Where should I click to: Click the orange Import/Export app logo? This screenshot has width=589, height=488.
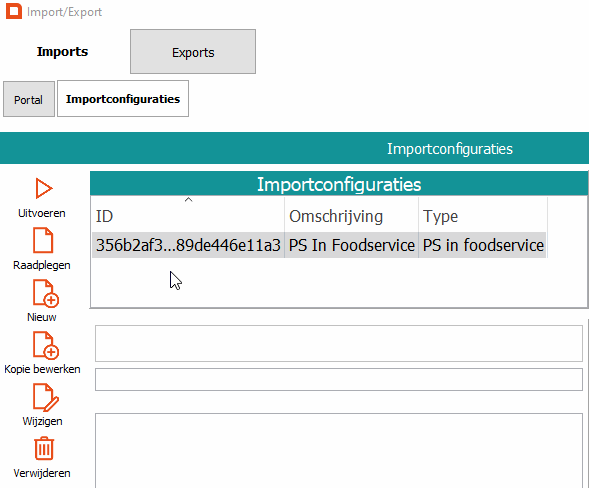[14, 11]
